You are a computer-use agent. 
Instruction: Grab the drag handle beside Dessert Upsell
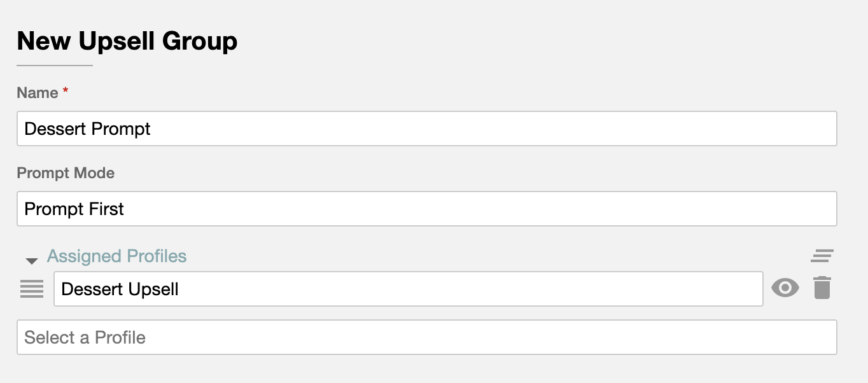tap(32, 289)
